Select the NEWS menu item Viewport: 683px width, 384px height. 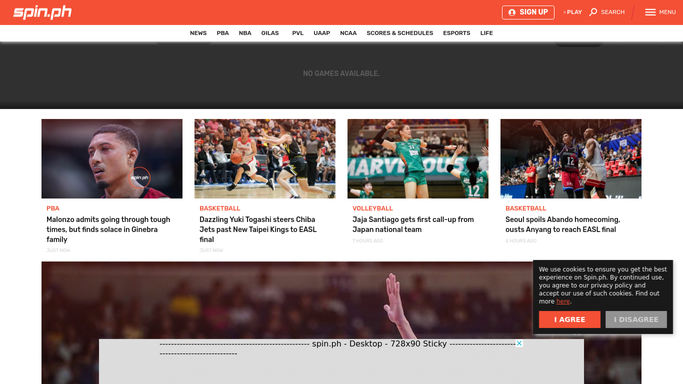click(198, 33)
